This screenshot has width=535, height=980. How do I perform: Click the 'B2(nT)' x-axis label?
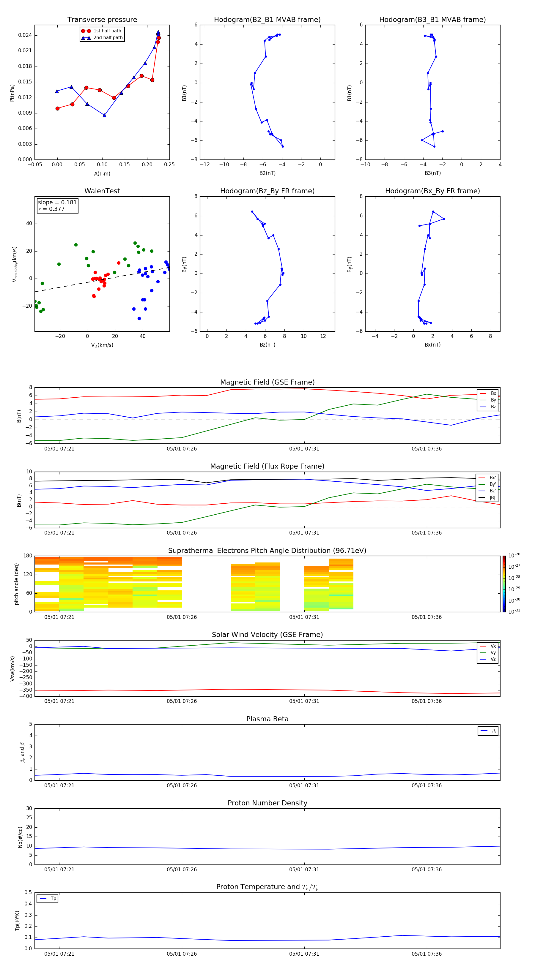(267, 173)
